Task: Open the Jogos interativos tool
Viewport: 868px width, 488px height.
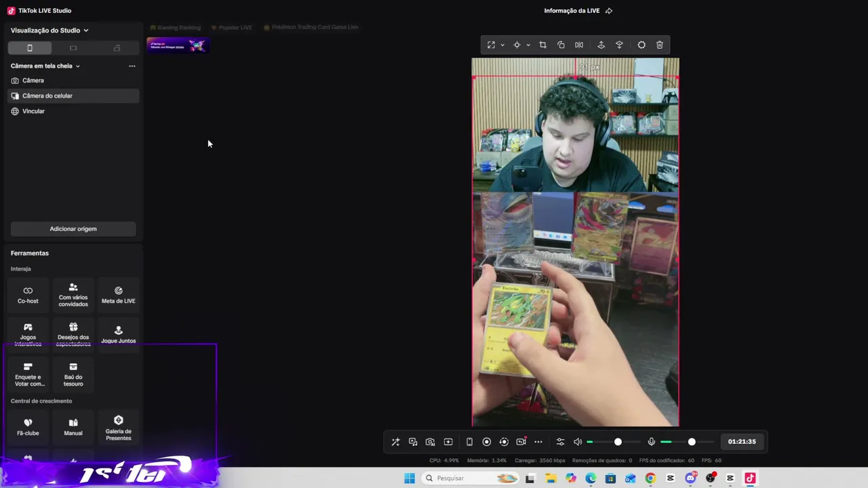Action: (x=28, y=335)
